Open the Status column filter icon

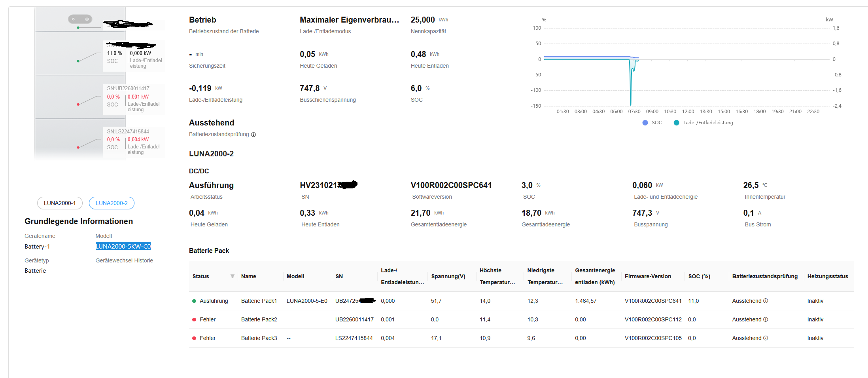coord(233,276)
